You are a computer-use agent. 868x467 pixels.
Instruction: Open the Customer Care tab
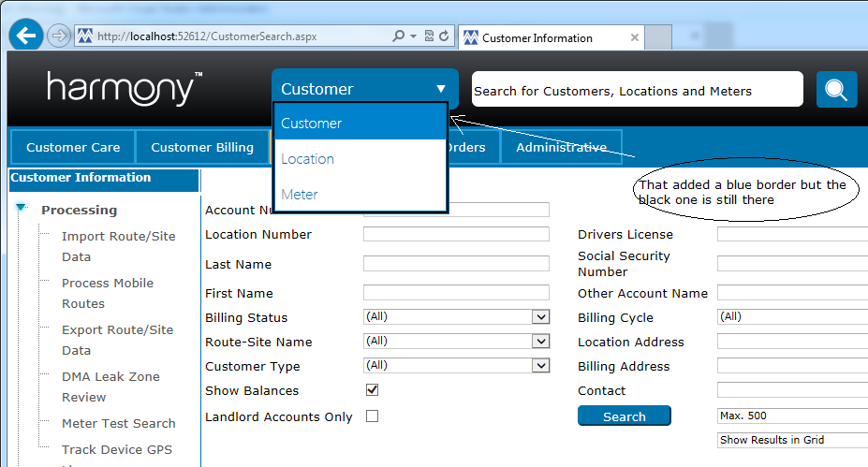click(x=73, y=147)
